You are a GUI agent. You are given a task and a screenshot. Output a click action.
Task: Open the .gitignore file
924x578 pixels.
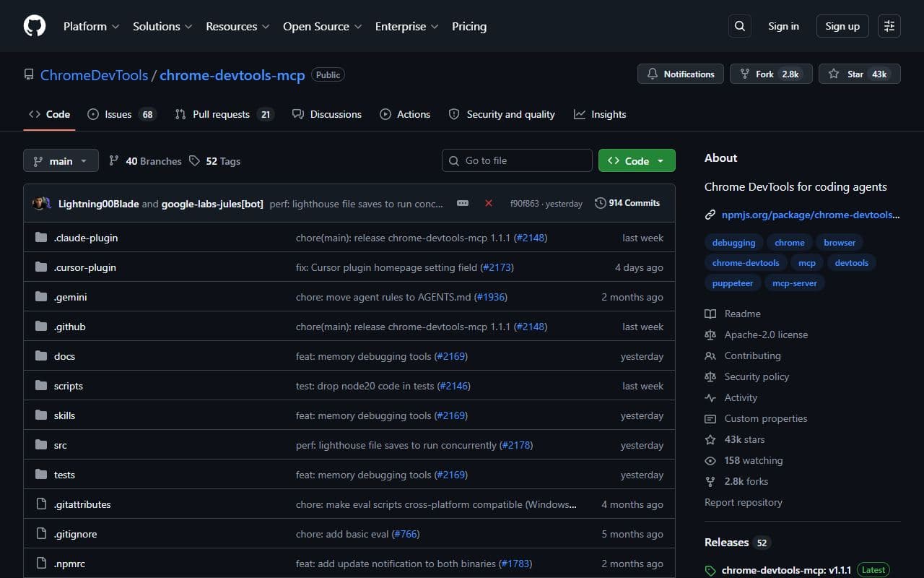75,534
